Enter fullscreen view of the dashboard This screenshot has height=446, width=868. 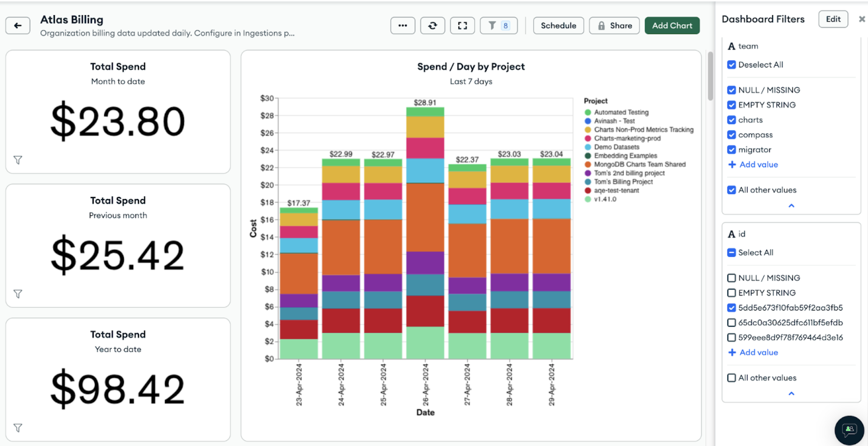(x=462, y=26)
